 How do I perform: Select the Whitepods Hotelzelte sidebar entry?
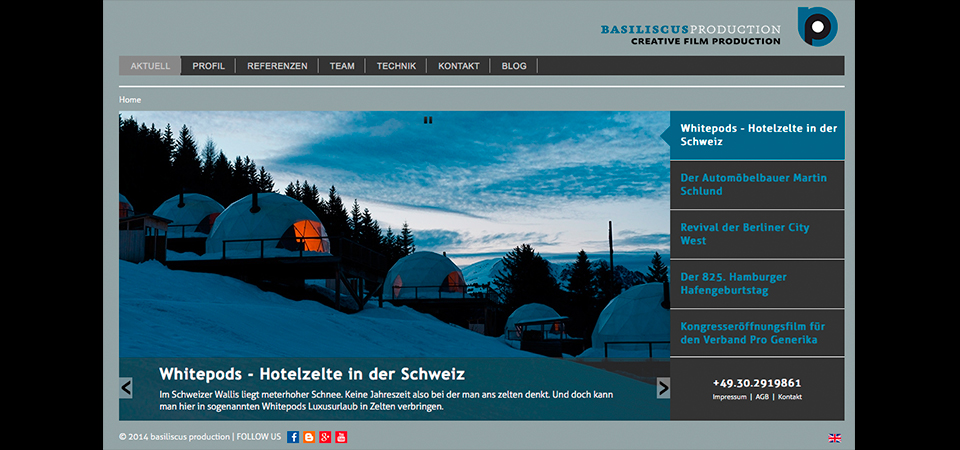point(757,135)
